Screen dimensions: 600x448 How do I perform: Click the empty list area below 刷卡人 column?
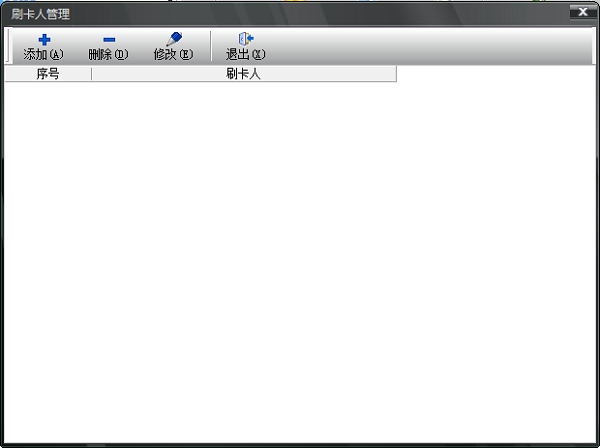(x=244, y=260)
